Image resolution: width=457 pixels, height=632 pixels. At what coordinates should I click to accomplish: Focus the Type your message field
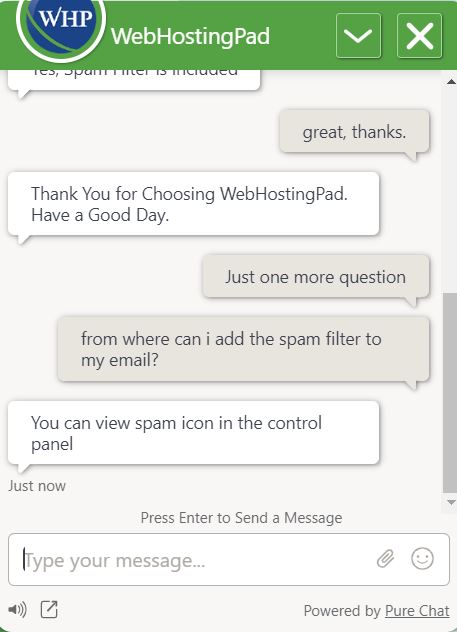pos(228,559)
